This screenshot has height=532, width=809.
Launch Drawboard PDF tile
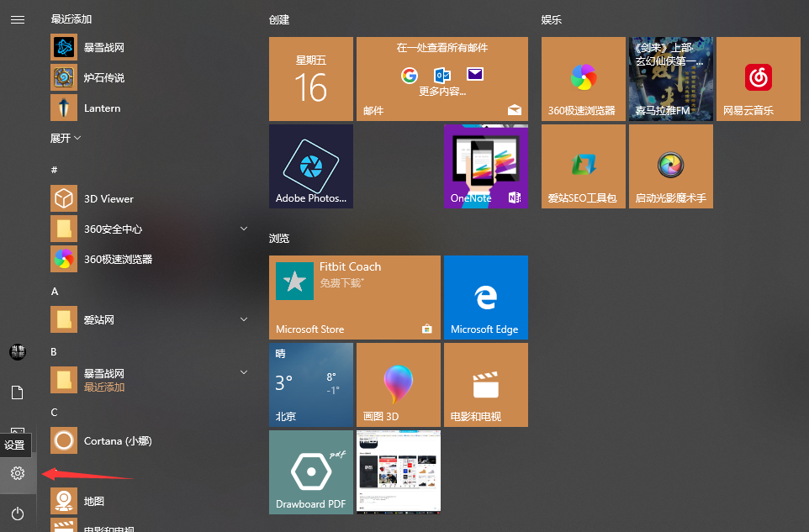[311, 472]
